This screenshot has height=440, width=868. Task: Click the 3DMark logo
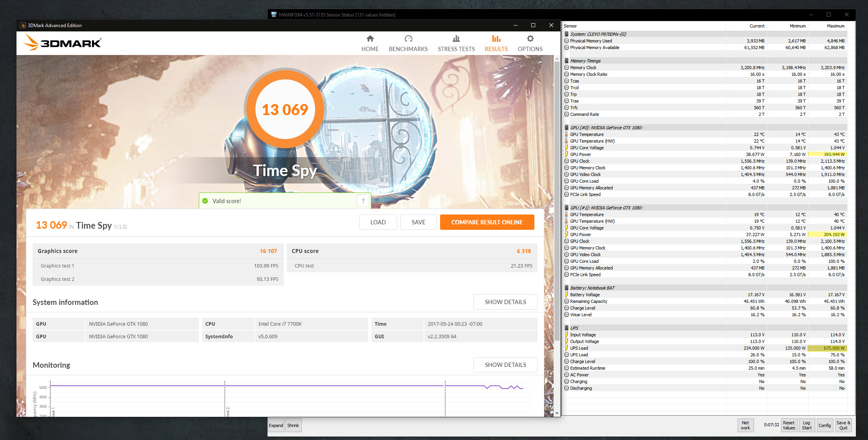click(62, 42)
